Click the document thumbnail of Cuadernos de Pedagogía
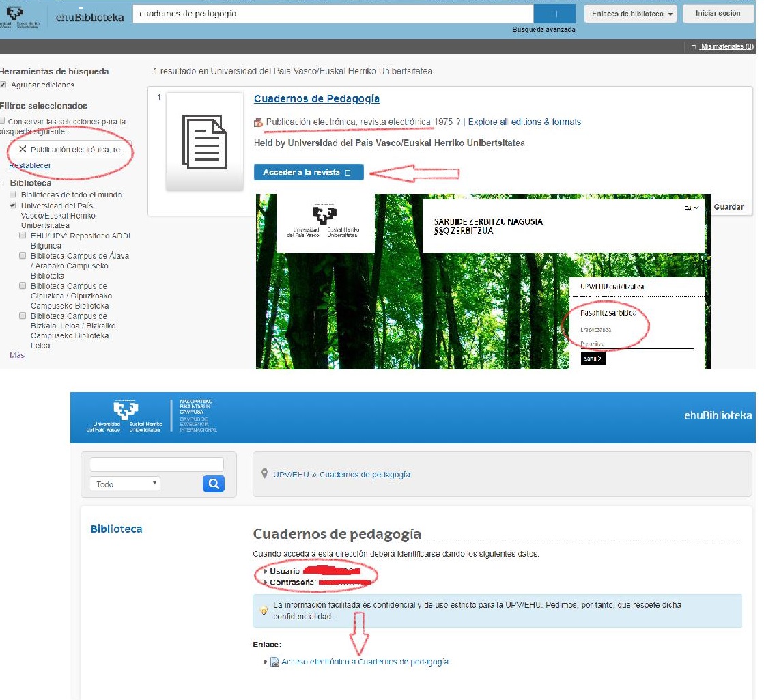The image size is (764, 700). 205,141
